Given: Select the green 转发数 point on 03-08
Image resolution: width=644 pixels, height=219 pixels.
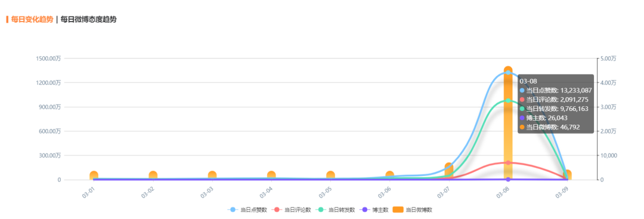Looking at the screenshot, I should click(x=508, y=100).
